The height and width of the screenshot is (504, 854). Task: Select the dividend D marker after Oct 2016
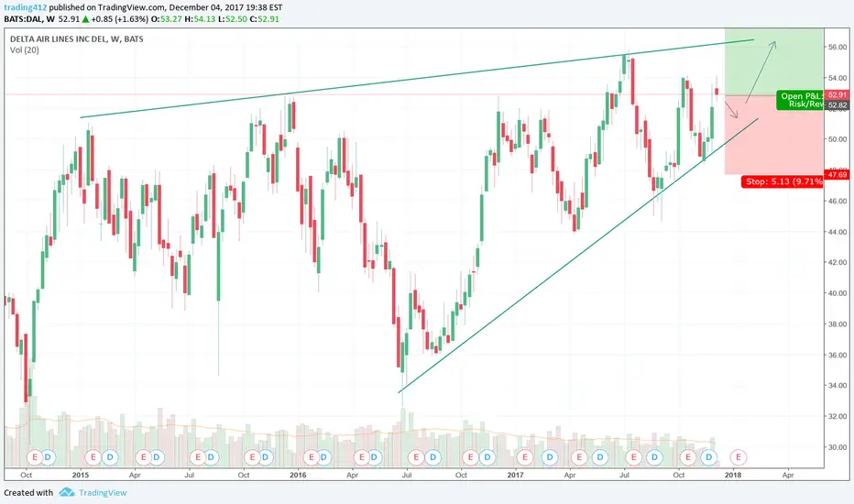point(487,457)
